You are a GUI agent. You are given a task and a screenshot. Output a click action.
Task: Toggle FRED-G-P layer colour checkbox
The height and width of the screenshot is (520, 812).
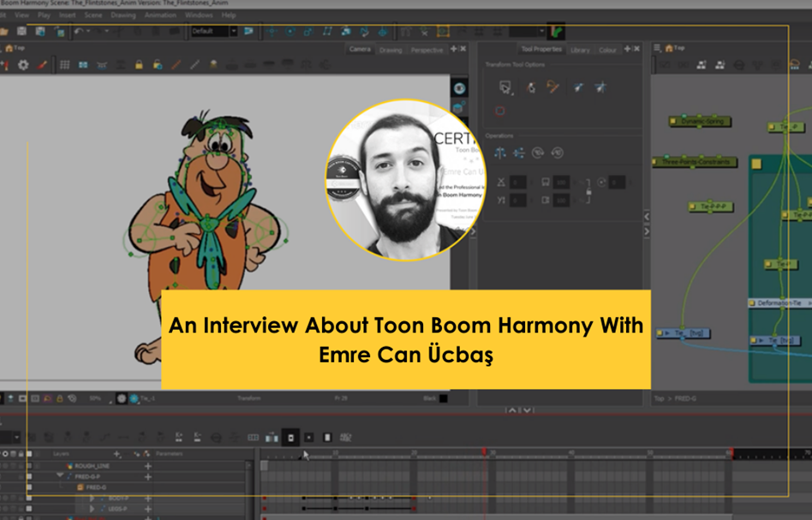pyautogui.click(x=29, y=476)
